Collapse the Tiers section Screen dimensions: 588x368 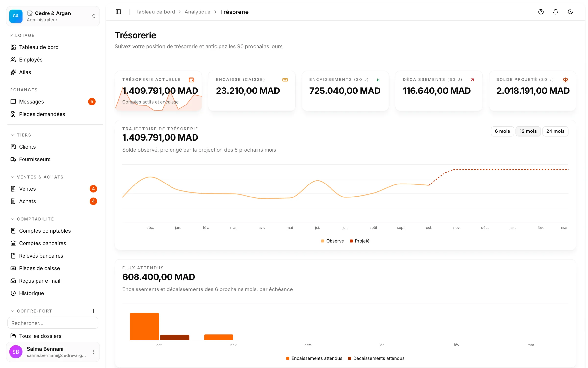(21, 135)
